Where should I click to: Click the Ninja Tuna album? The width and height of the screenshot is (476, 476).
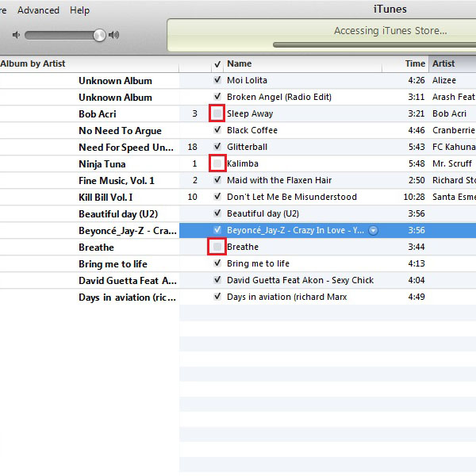point(102,164)
